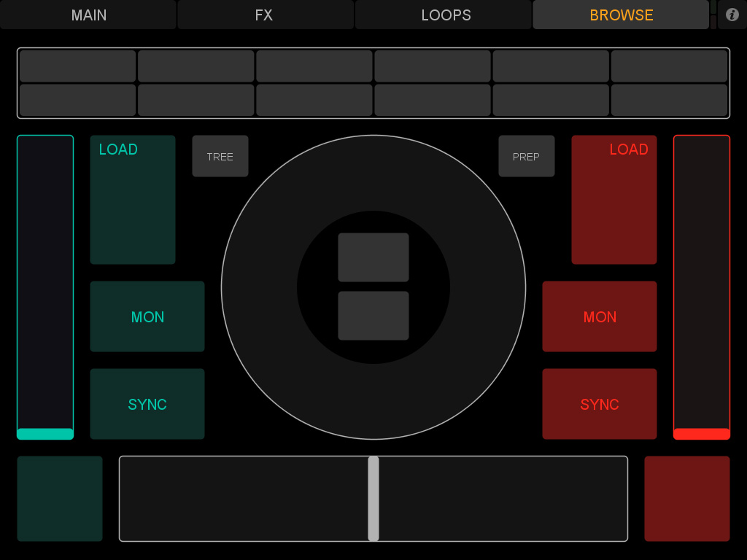Enable the teal SYNC button
Viewport: 747px width, 560px height.
click(147, 404)
